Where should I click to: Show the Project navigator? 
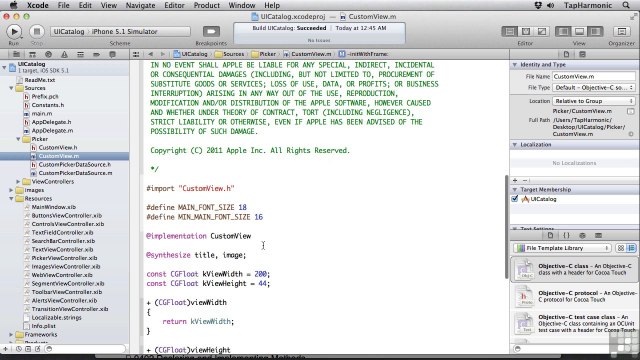[x=16, y=54]
